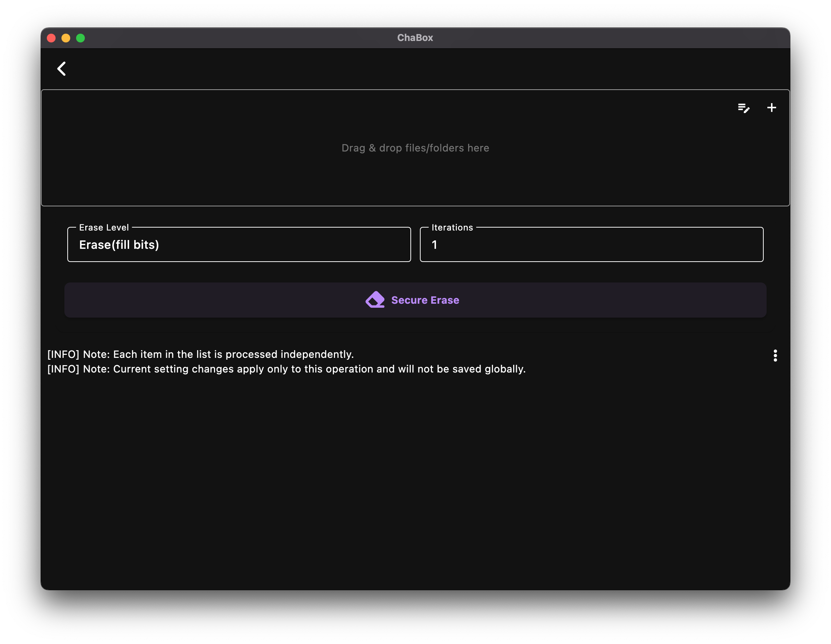Close the ChaBox window
This screenshot has width=831, height=644.
tap(51, 38)
